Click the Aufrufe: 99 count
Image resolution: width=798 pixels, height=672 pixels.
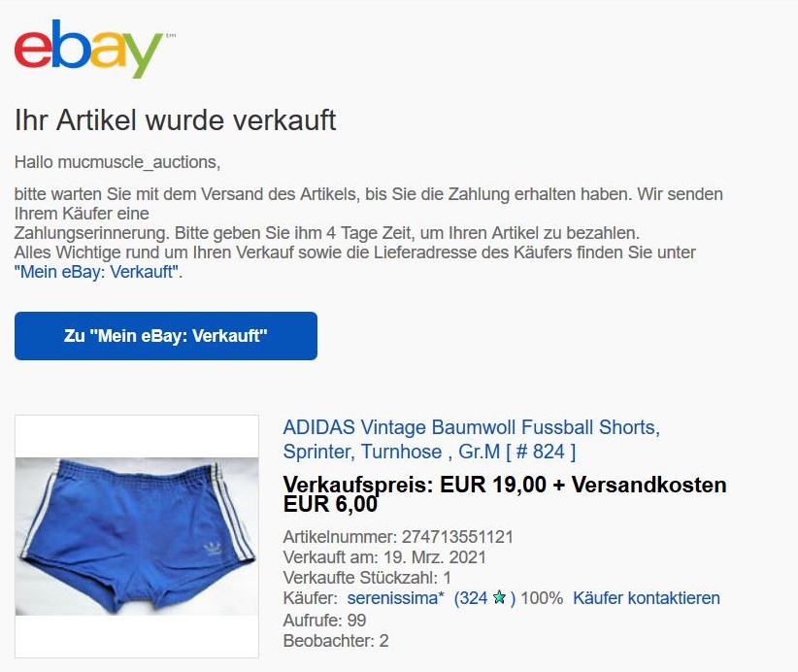click(x=324, y=621)
